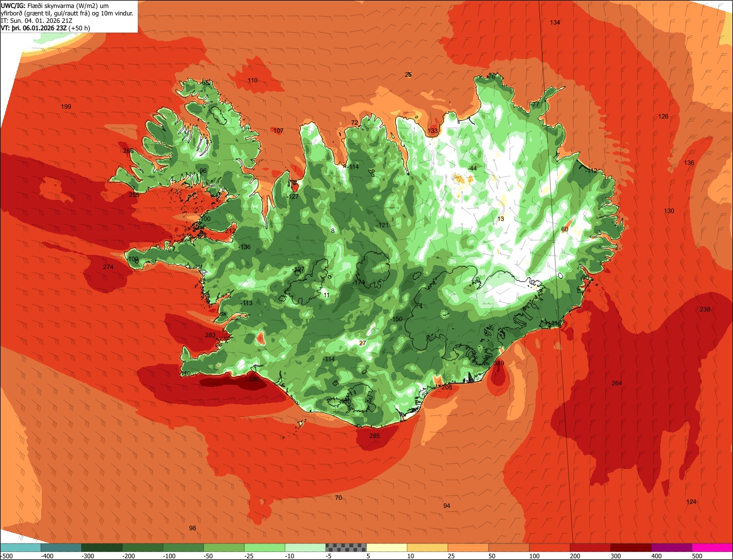
Task: Click the map value -113 in west Iceland
Action: [x=247, y=303]
